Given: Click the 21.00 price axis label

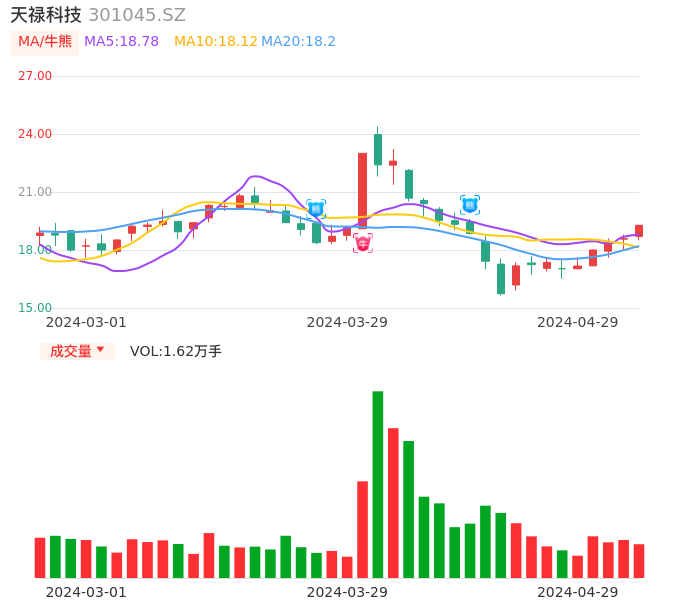Looking at the screenshot, I should (35, 192).
